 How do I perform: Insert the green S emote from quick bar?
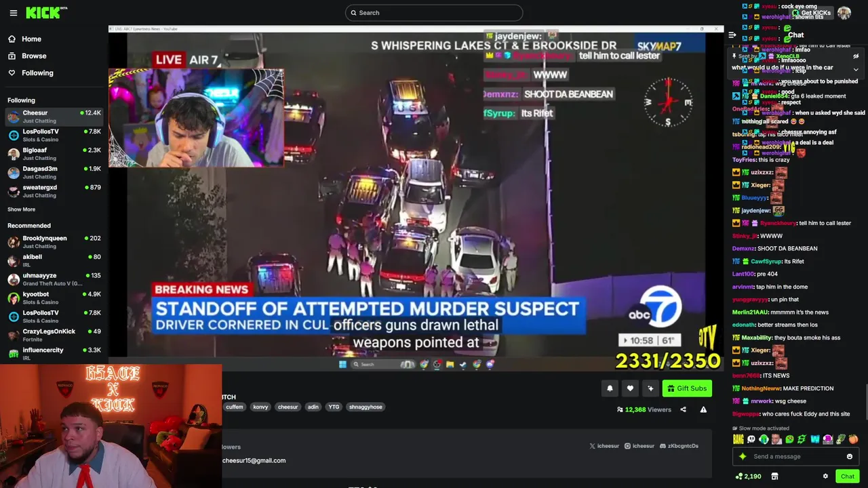802,439
